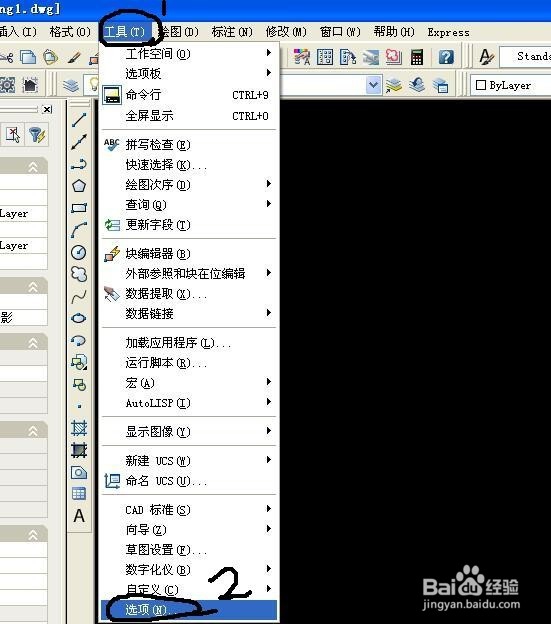Select the Gradient fill tool
This screenshot has height=624, width=551.
coord(79,450)
